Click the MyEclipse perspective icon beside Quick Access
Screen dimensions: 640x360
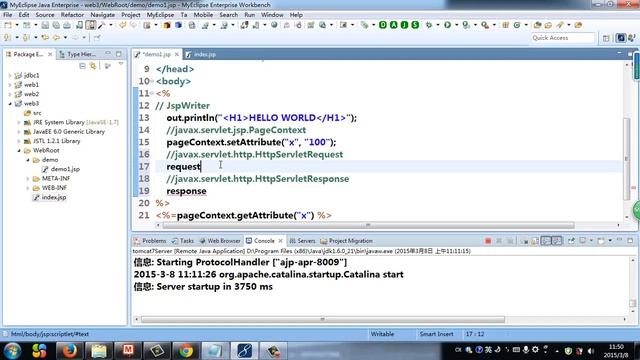point(621,38)
